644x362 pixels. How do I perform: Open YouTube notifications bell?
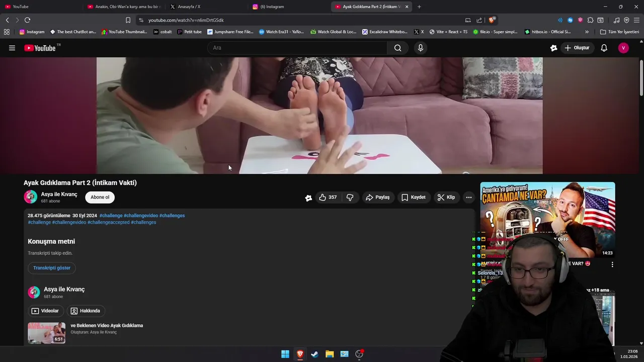point(604,48)
